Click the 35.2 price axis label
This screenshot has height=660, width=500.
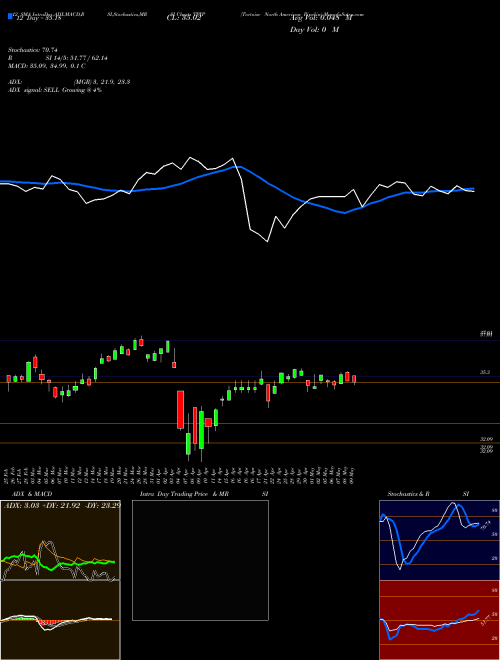pyautogui.click(x=485, y=372)
